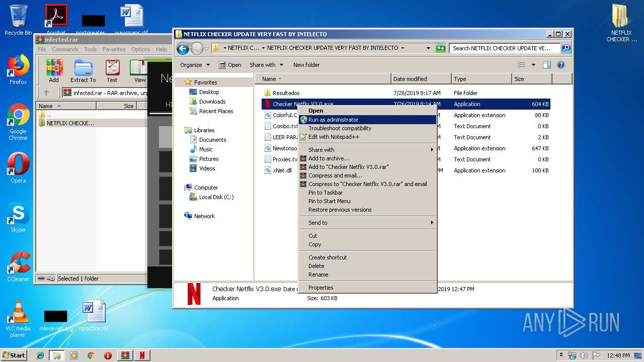Click the Explorer search input field
The height and width of the screenshot is (362, 644).
pos(505,48)
